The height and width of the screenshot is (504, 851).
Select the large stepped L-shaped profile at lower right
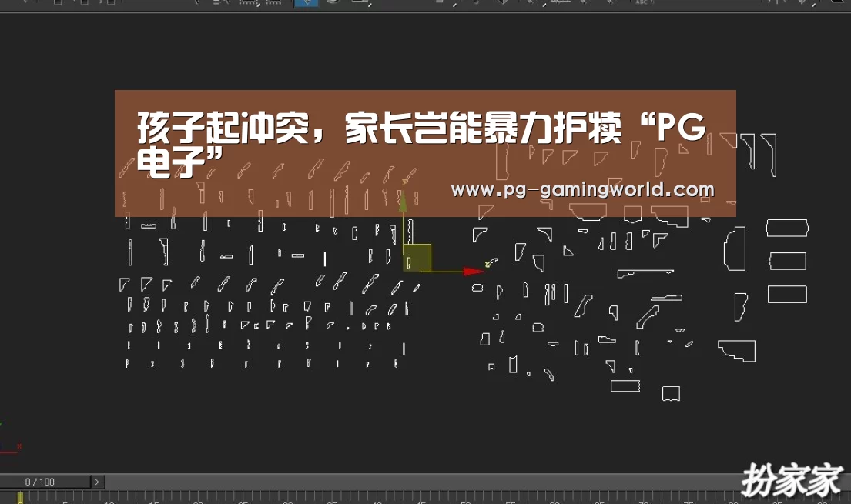coord(736,350)
